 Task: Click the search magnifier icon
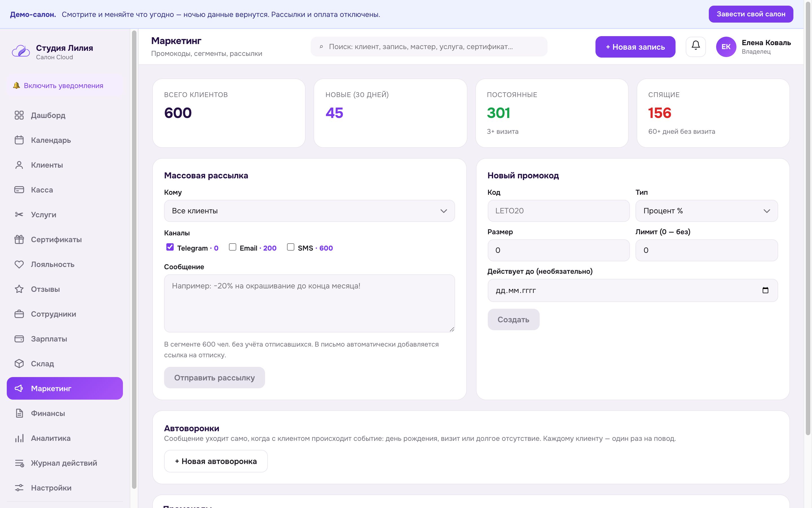[x=321, y=47]
